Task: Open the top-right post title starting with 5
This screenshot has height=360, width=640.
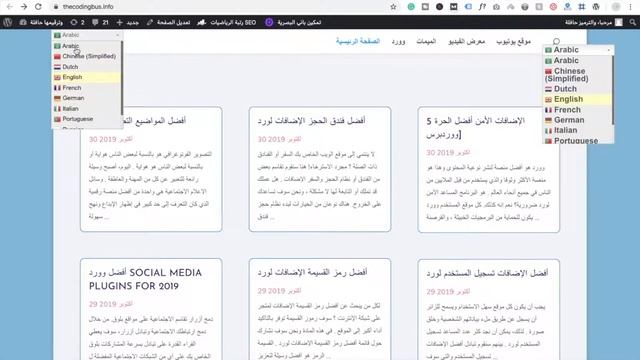Action: pyautogui.click(x=476, y=127)
